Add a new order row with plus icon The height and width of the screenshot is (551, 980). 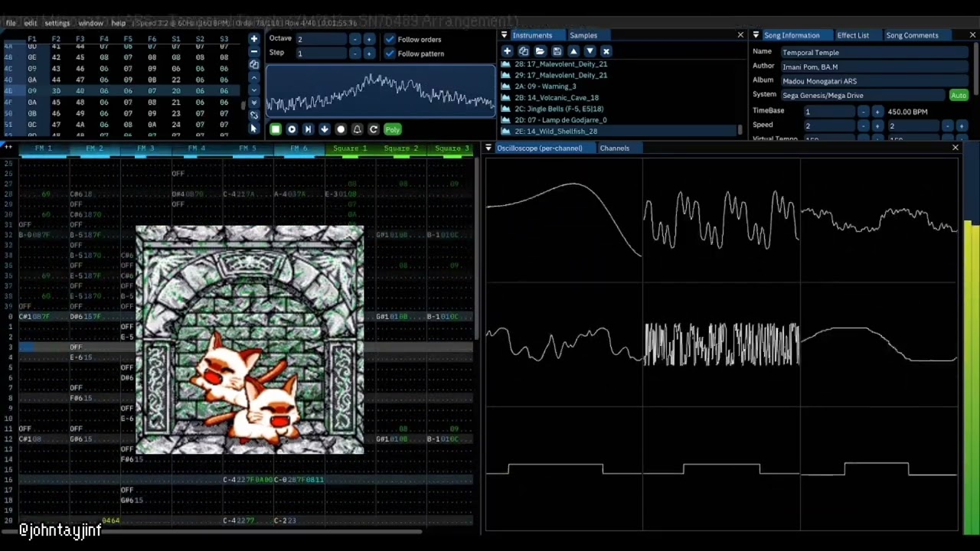click(x=254, y=39)
